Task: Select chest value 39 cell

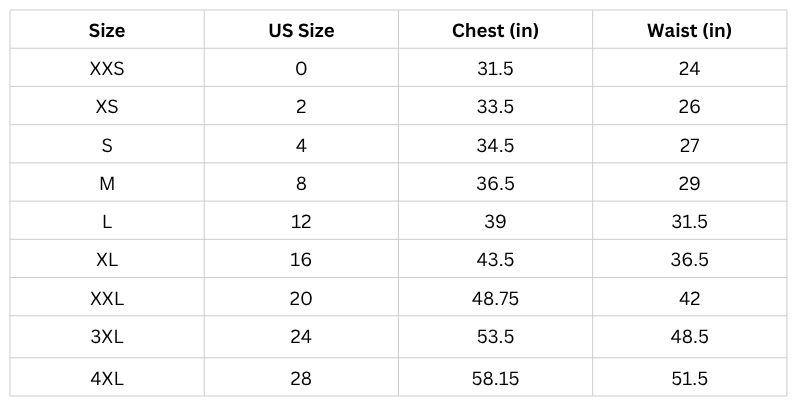Action: pyautogui.click(x=495, y=222)
